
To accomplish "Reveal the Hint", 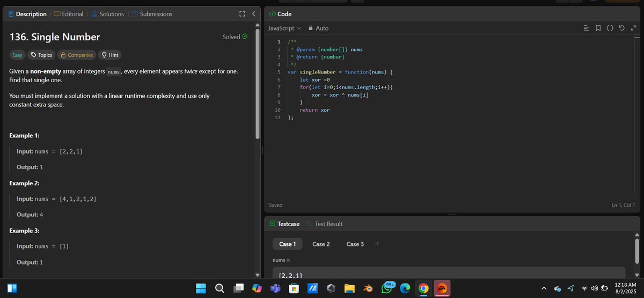I will click(x=110, y=55).
